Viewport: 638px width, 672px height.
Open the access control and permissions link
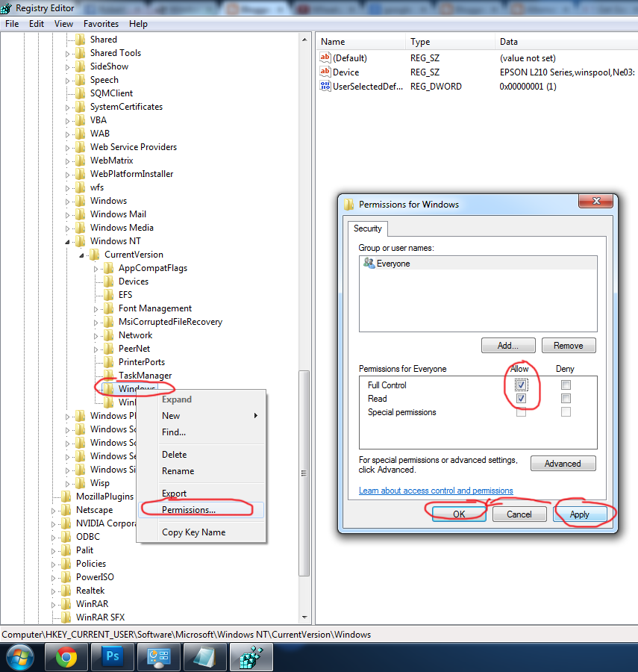coord(436,491)
